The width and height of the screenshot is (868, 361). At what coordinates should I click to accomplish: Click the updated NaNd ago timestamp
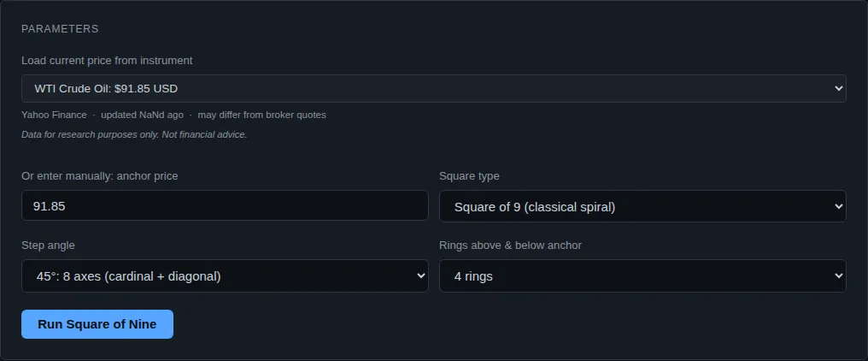(142, 115)
